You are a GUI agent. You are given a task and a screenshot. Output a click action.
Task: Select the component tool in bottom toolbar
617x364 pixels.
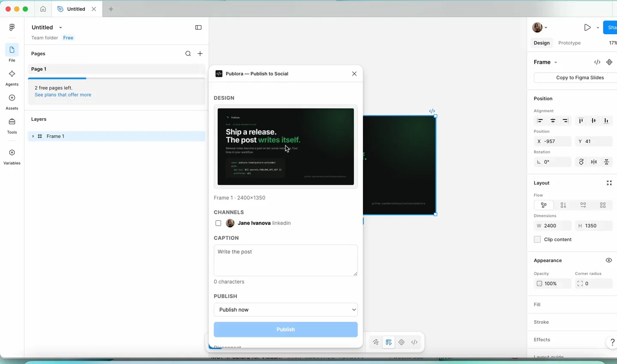point(401,342)
